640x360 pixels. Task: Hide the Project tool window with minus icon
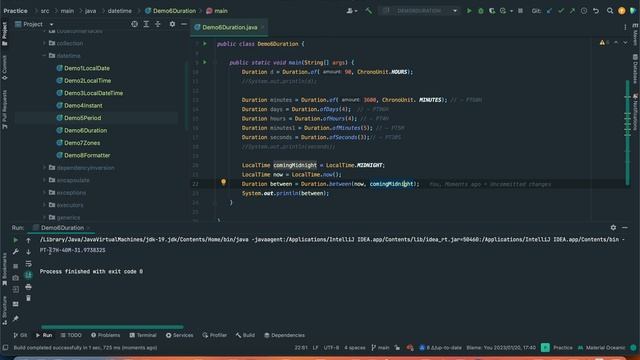tap(184, 24)
